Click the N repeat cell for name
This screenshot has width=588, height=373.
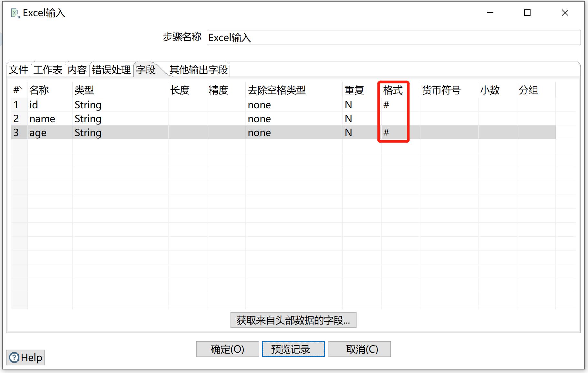click(x=362, y=119)
